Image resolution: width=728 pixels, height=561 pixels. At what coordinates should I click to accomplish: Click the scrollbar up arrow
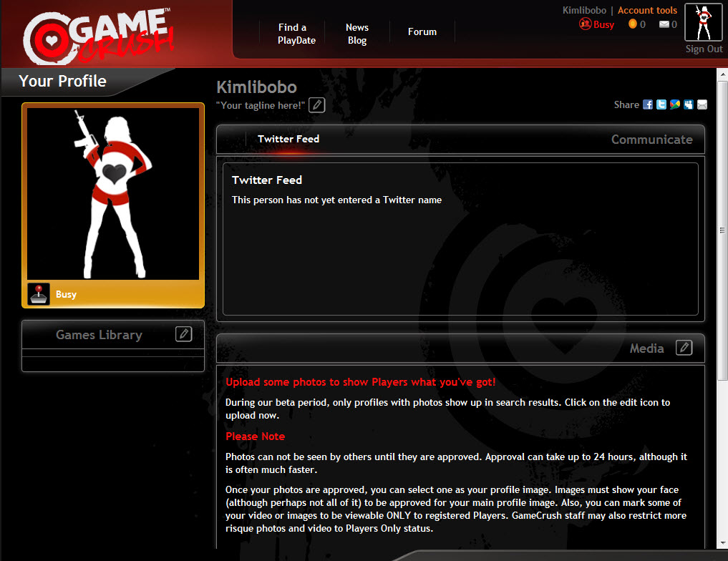pos(722,74)
